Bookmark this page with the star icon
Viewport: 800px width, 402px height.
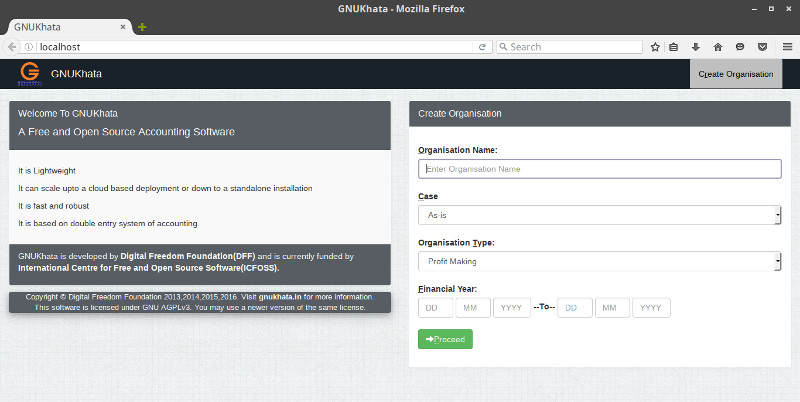click(655, 47)
